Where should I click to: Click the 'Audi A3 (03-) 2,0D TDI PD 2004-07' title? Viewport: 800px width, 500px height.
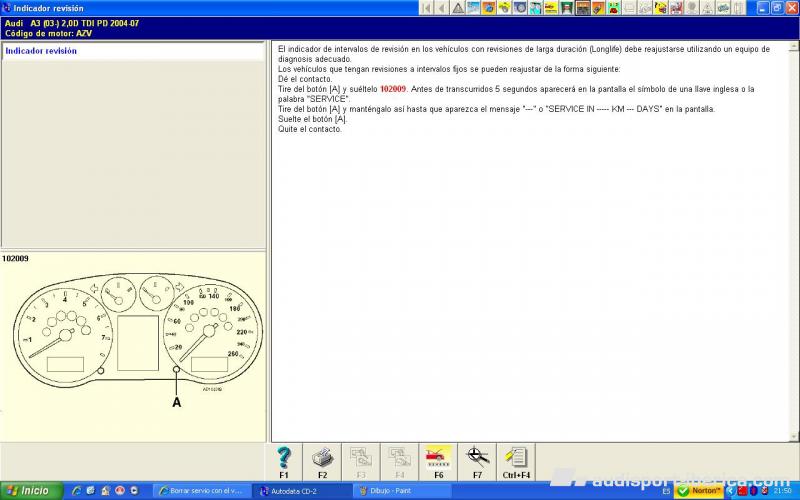tap(72, 23)
